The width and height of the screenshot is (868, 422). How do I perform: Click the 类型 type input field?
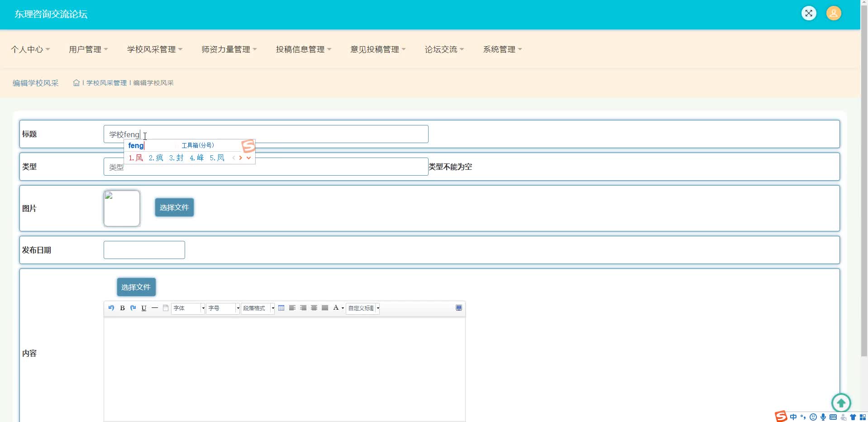(x=266, y=167)
